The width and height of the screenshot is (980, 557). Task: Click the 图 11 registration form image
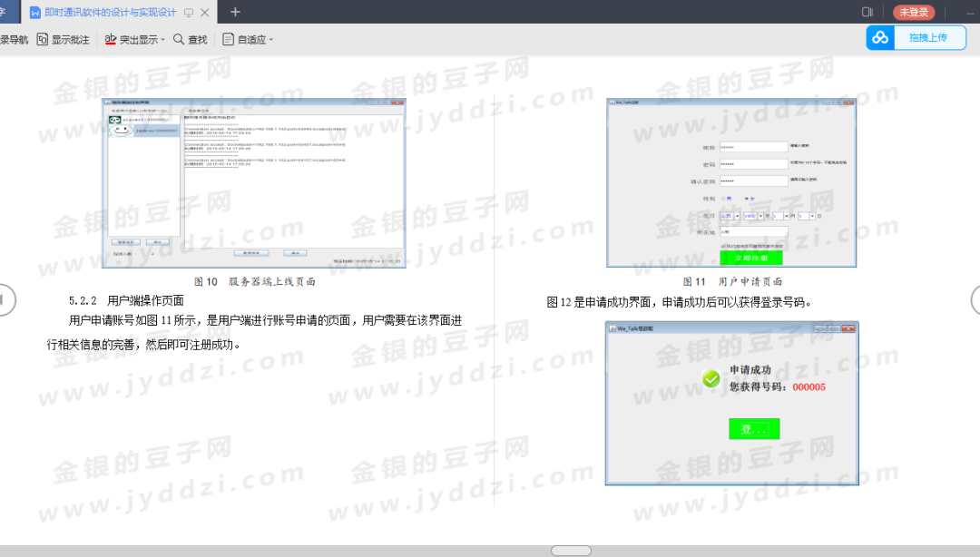click(731, 182)
